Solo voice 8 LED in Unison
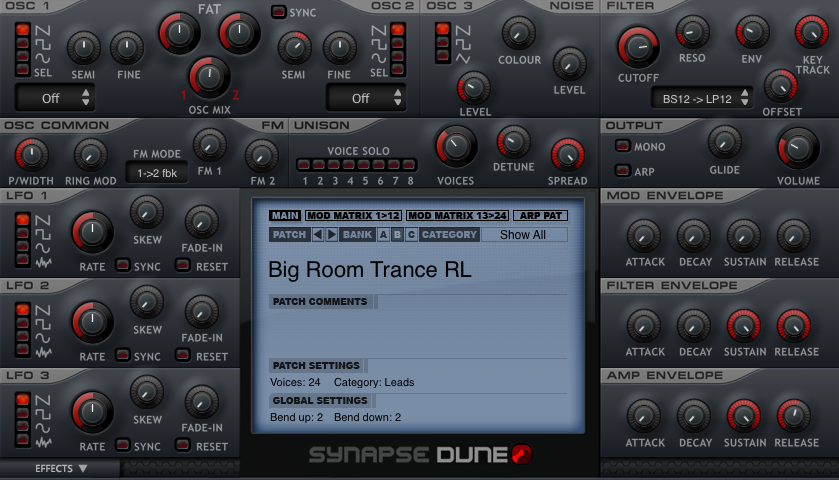Screen dimensions: 839x480 (x=409, y=164)
